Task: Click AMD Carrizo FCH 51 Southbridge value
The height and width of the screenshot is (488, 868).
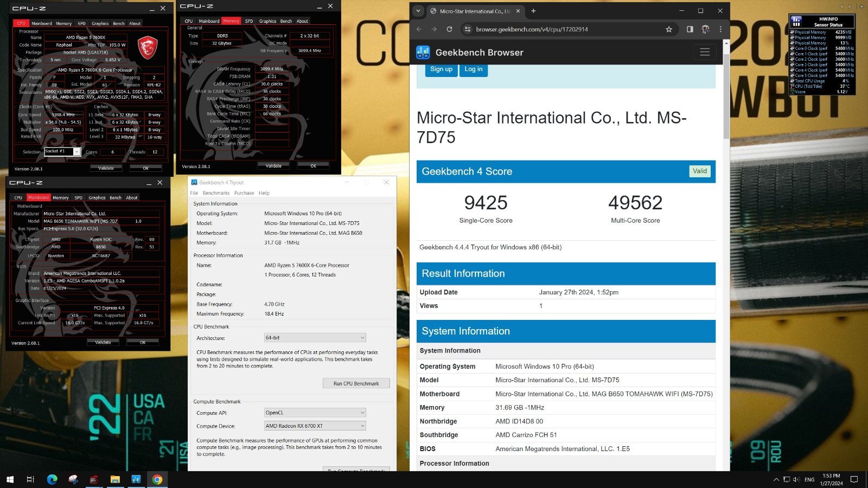Action: (526, 435)
